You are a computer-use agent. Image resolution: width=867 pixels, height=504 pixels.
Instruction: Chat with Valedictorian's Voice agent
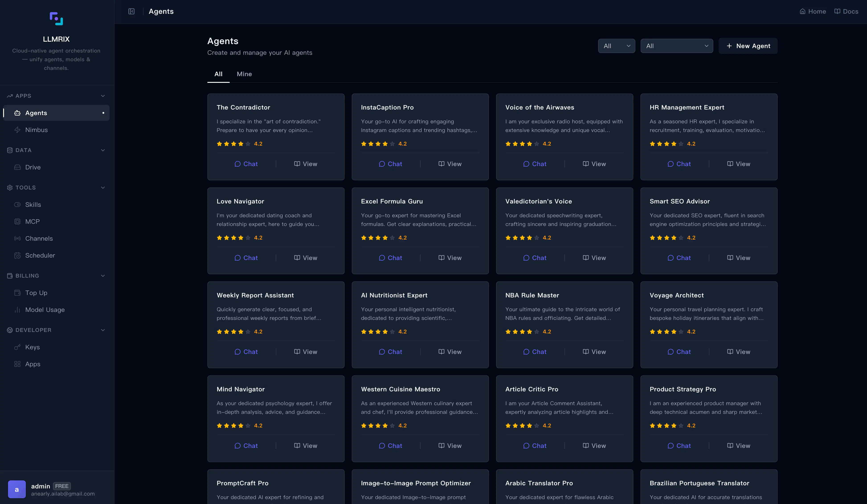pyautogui.click(x=535, y=258)
